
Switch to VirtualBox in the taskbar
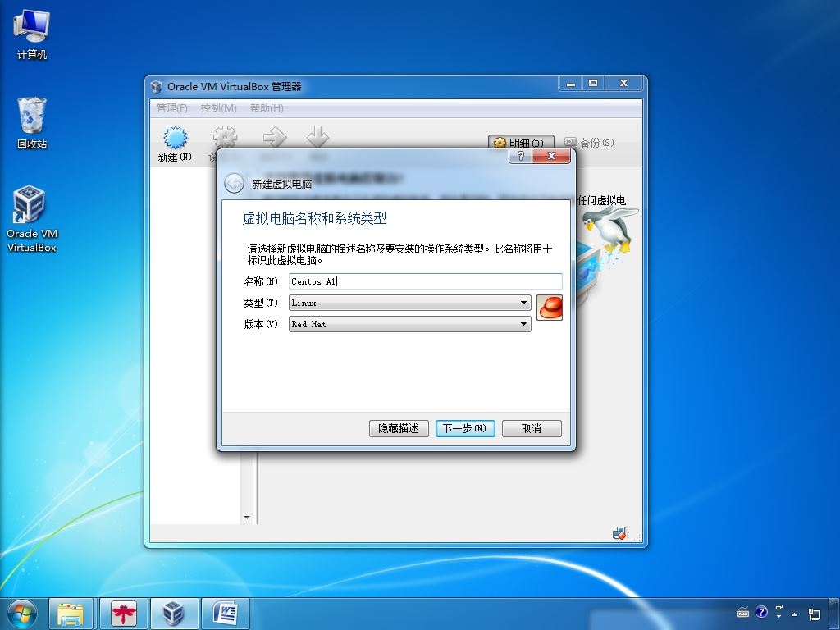(174, 614)
